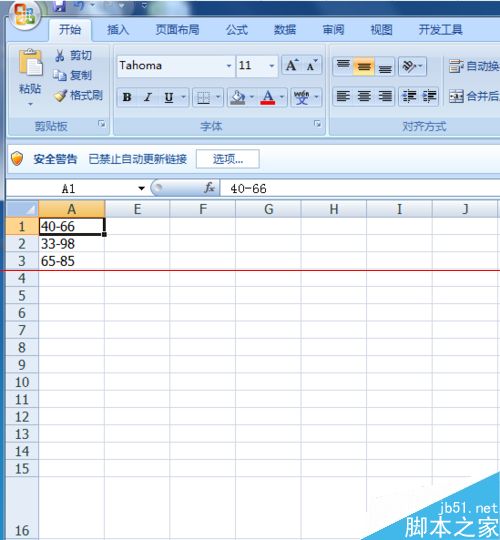Align text right

click(385, 96)
